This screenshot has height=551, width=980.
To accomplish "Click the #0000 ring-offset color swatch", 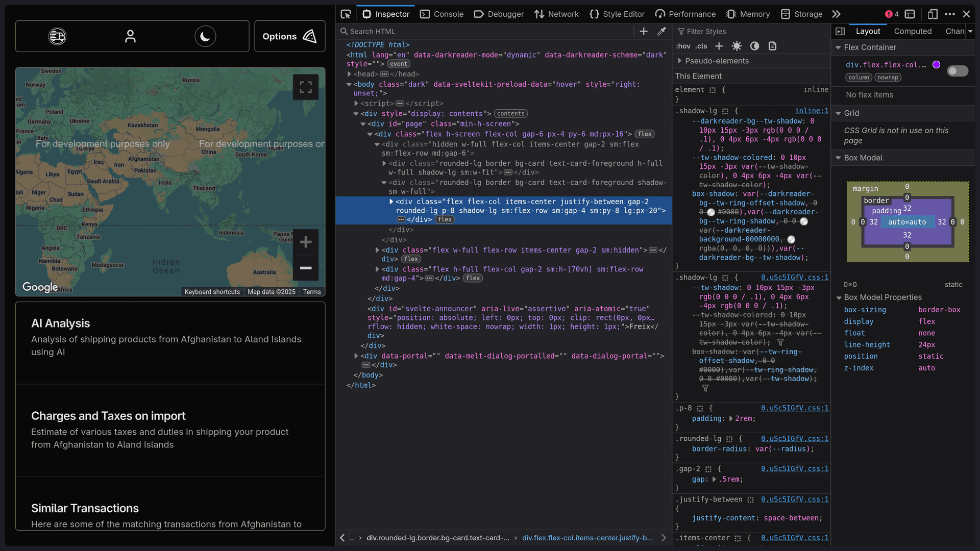I will [711, 212].
